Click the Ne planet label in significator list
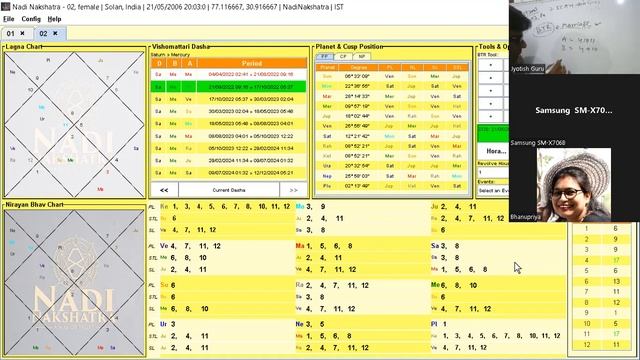 point(300,324)
